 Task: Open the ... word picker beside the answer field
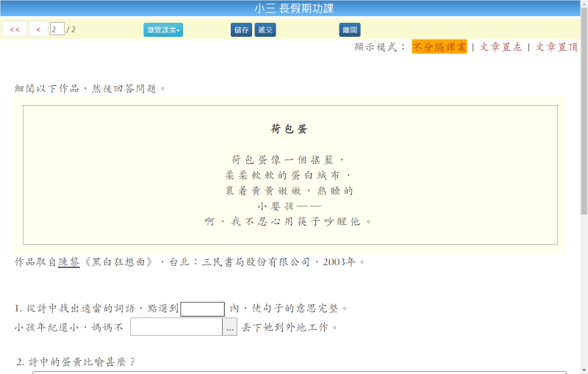pyautogui.click(x=230, y=327)
